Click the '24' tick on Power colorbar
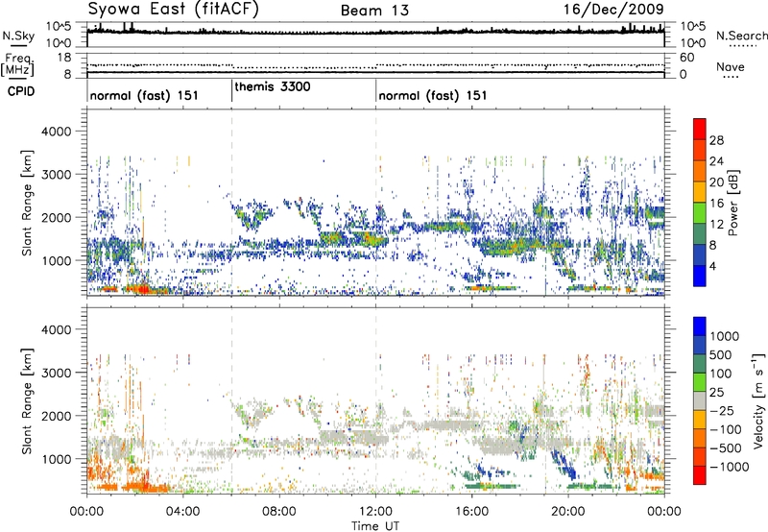 pyautogui.click(x=716, y=161)
